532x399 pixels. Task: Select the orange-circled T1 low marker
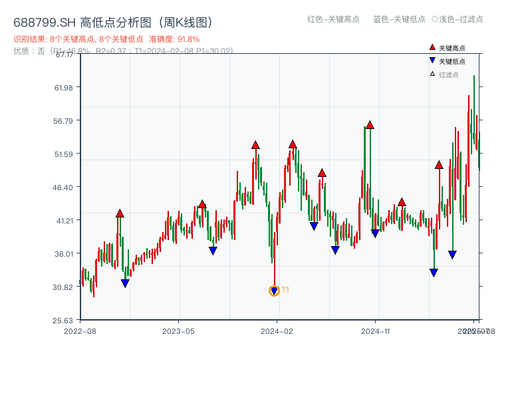coord(274,291)
